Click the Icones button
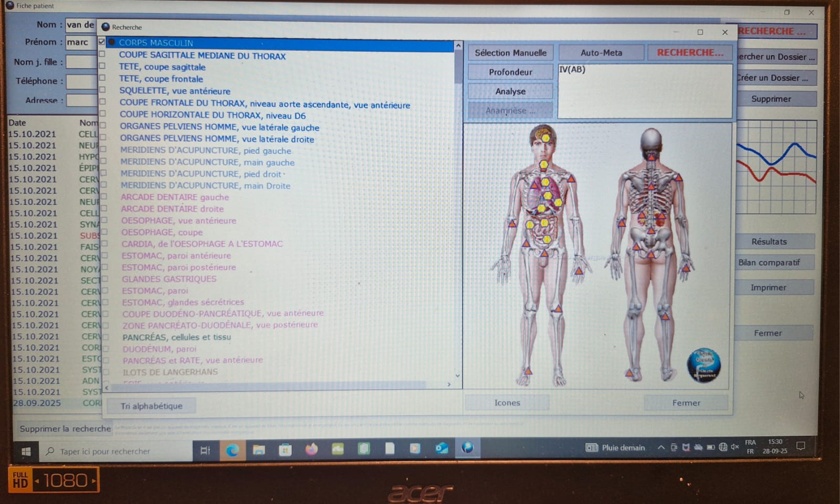The height and width of the screenshot is (504, 840). [507, 403]
